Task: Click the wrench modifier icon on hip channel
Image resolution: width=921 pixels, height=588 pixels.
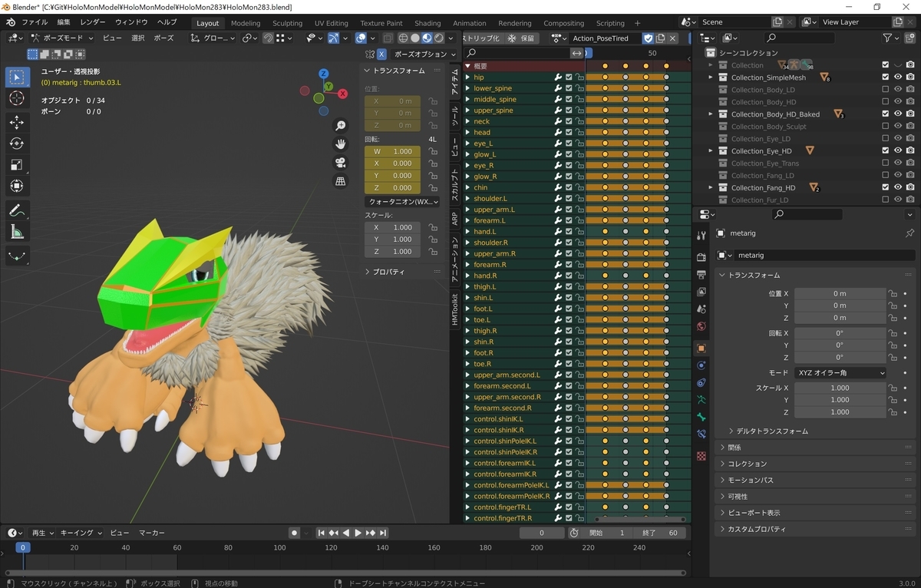Action: (x=558, y=78)
